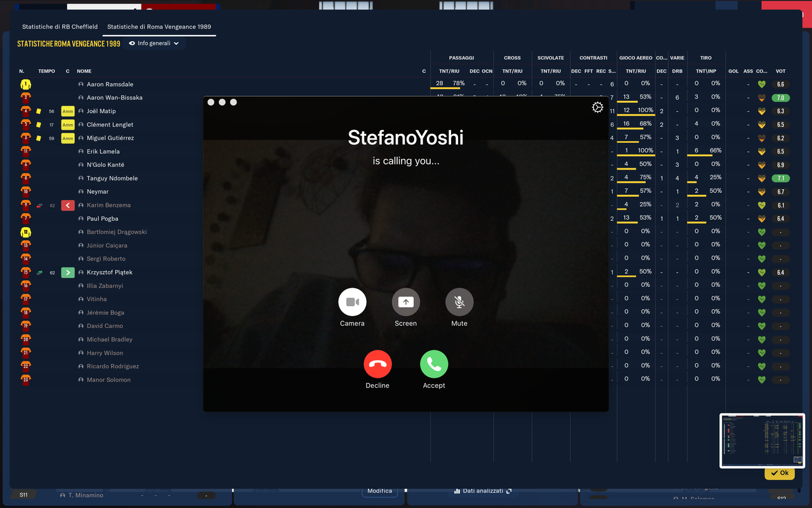Switch to Statistiche di RB Cheffield tab
Screen dimensions: 812x508
(60, 27)
